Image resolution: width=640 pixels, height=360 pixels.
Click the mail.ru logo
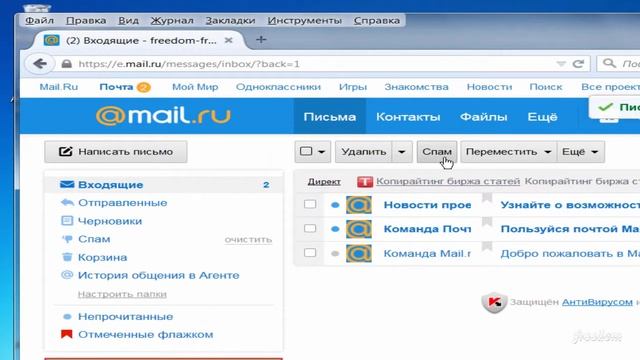[163, 116]
